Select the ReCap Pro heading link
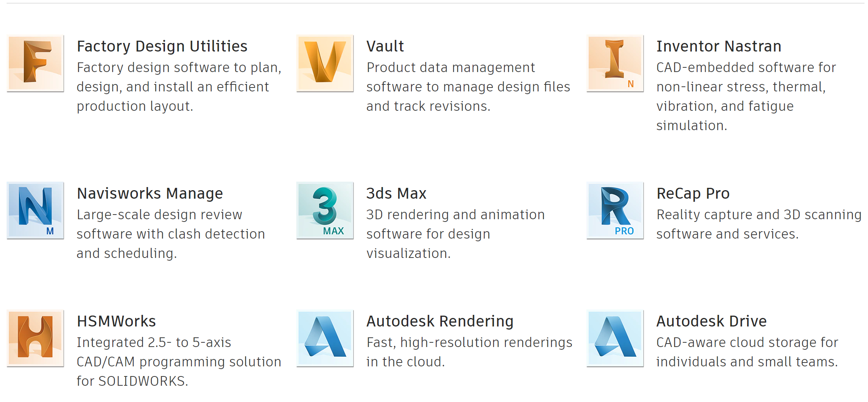Viewport: 868px width, 402px height. 693,194
